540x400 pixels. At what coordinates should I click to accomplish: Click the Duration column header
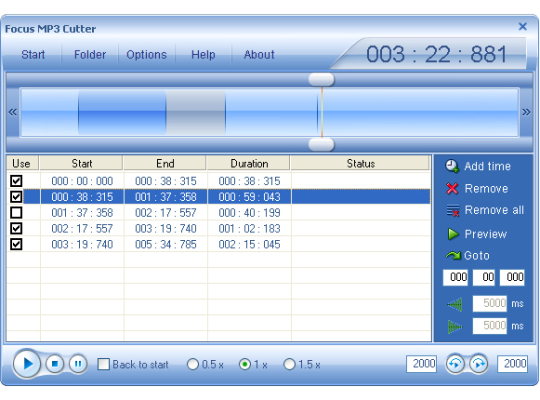click(249, 163)
